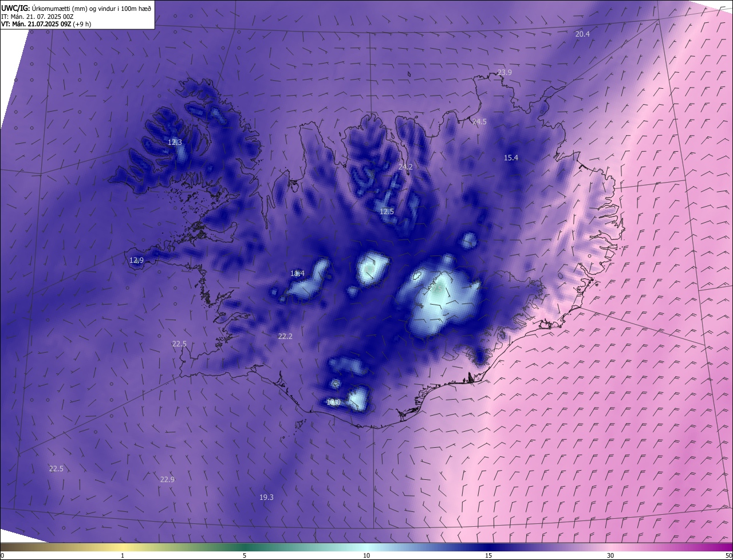Click the 50 tick on the color scale

(x=728, y=555)
